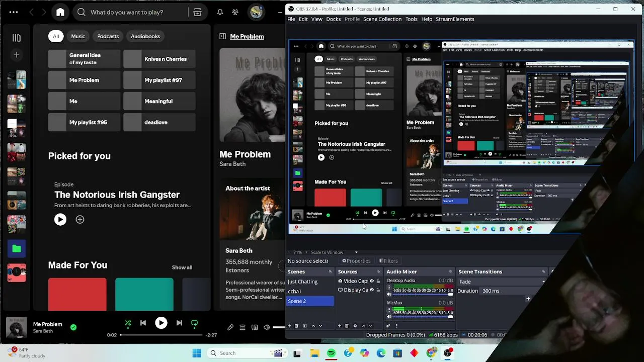Select the cchaT scene in OBS
This screenshot has width=644, height=362.
(x=310, y=291)
